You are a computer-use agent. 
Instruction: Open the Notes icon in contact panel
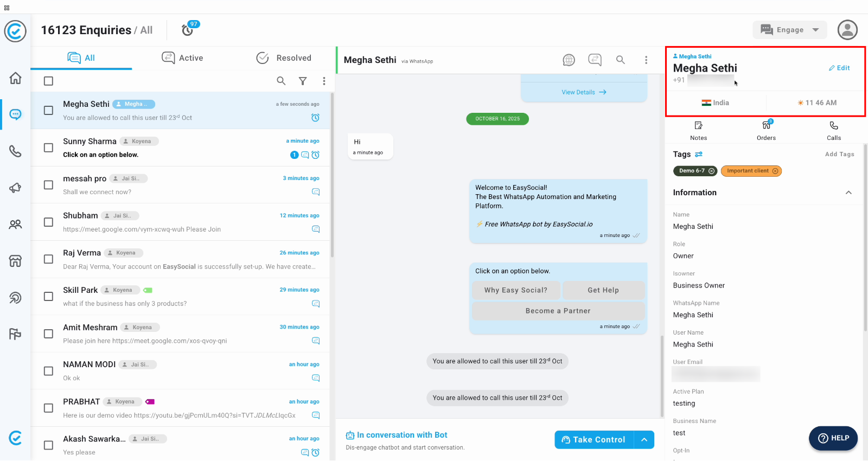pos(698,130)
